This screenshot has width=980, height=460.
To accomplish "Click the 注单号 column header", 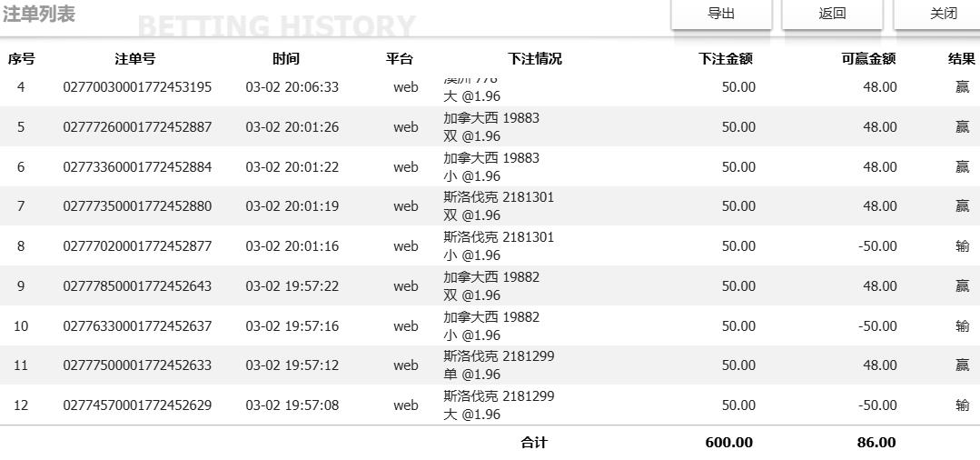I will tap(135, 59).
